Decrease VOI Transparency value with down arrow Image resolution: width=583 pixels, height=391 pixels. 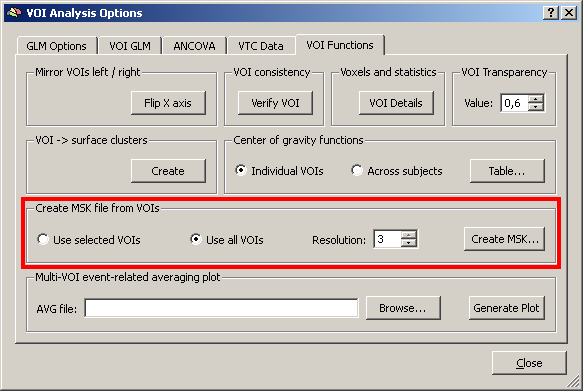tap(535, 107)
